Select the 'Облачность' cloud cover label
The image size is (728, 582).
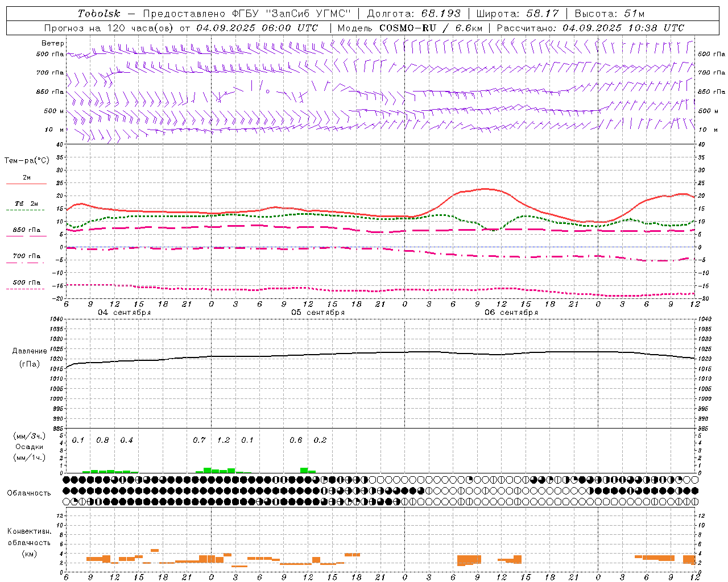29,493
